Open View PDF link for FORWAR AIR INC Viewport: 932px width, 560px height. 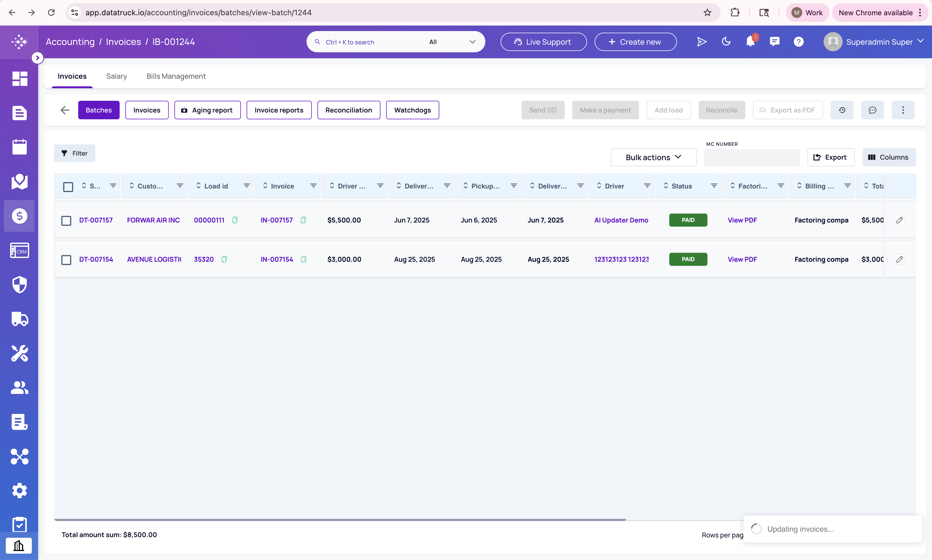tap(742, 220)
